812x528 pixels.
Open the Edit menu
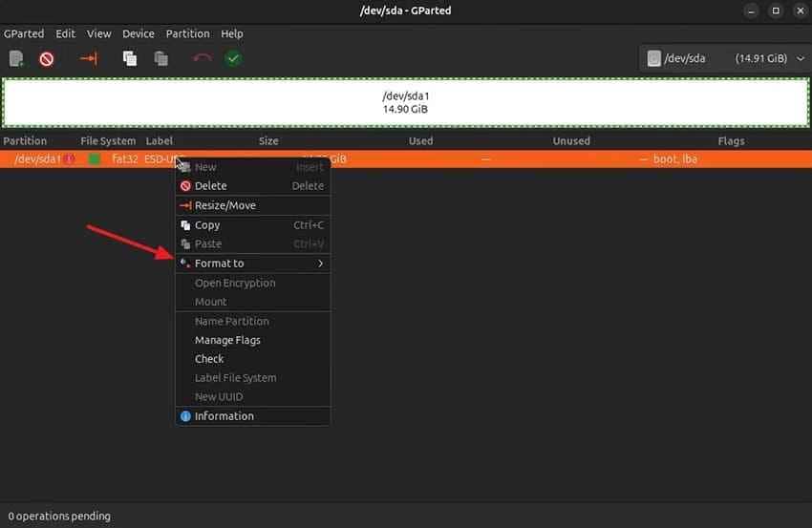click(x=65, y=33)
